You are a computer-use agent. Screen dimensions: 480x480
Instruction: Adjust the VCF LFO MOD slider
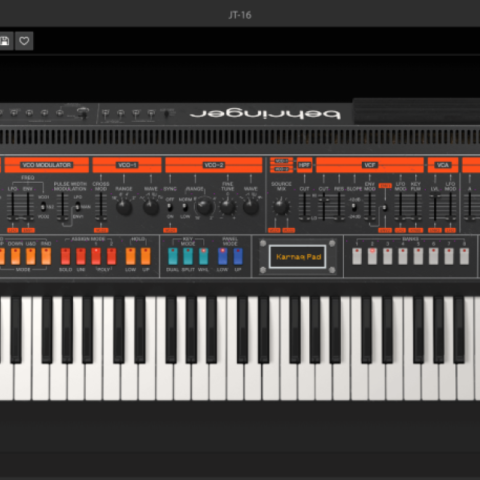[x=400, y=207]
